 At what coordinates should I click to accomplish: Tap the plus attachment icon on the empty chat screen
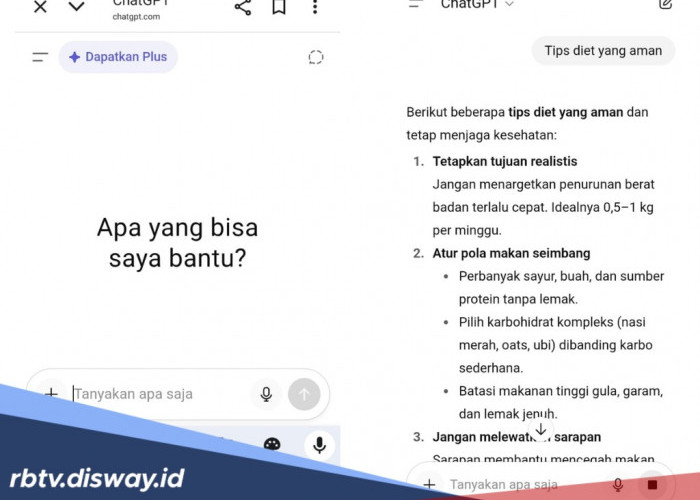[x=51, y=393]
